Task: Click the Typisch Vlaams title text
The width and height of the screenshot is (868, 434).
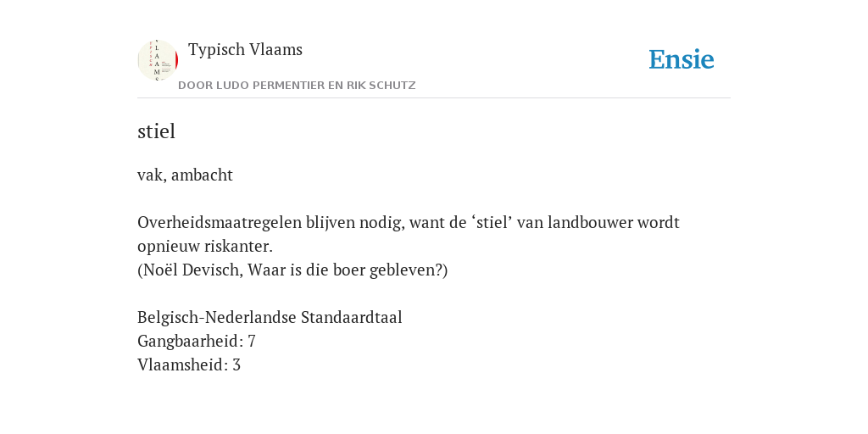Action: pos(245,50)
